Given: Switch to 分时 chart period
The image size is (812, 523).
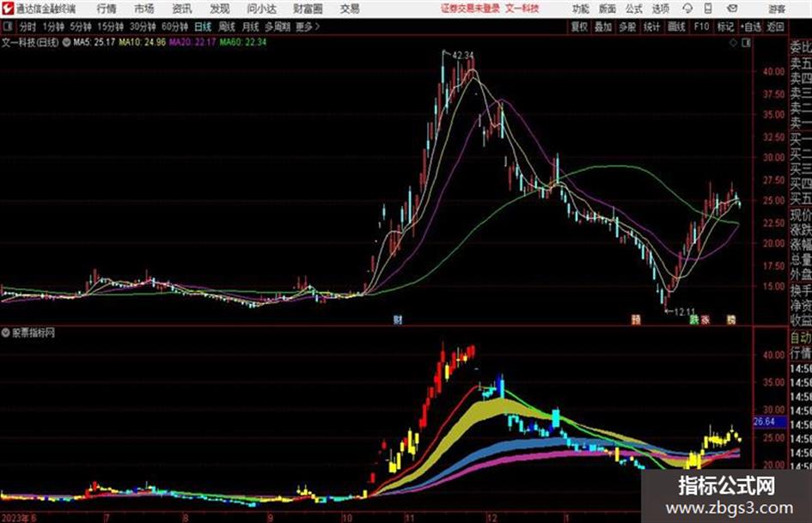Looking at the screenshot, I should (28, 27).
